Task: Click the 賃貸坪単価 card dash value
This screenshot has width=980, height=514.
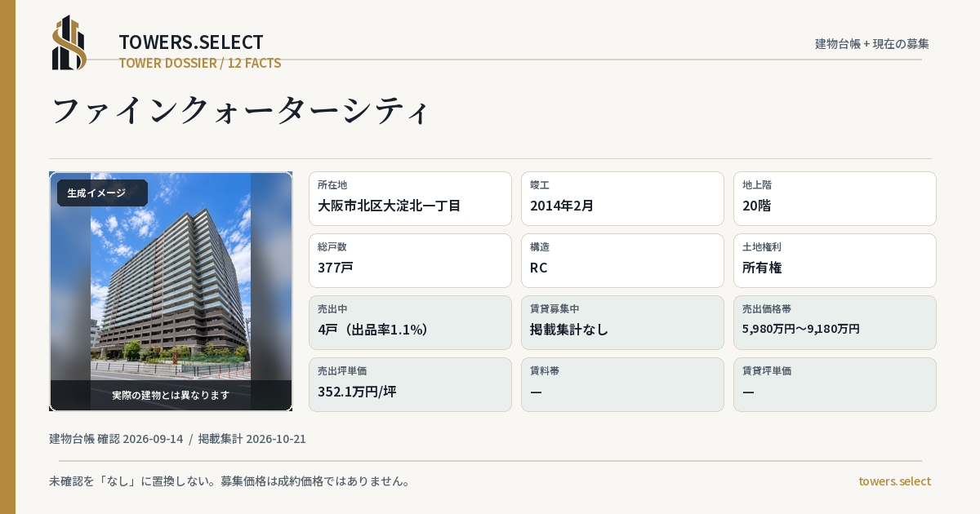Action: tap(748, 392)
